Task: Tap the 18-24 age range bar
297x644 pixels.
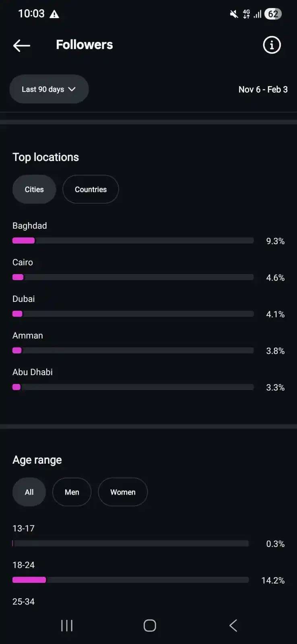Action: click(130, 580)
